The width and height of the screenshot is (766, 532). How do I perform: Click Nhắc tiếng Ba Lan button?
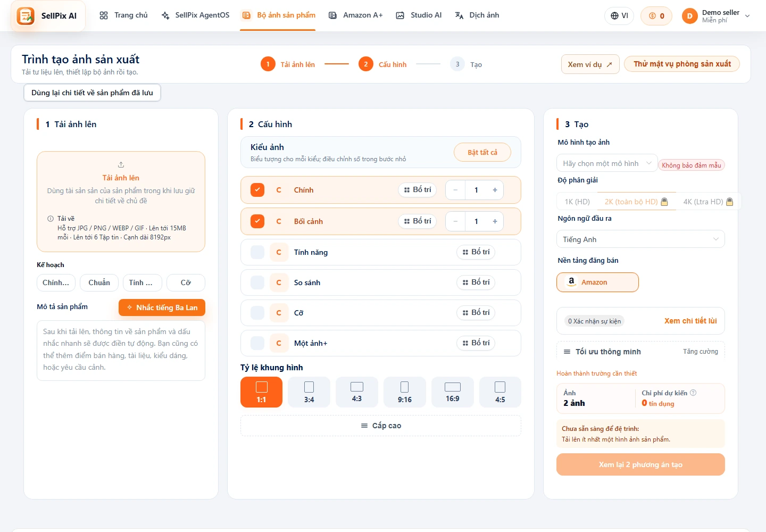click(162, 307)
